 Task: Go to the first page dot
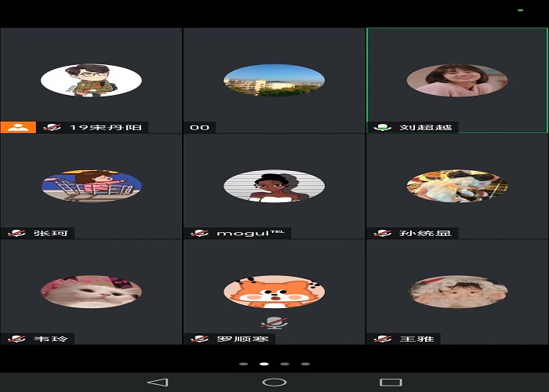click(244, 364)
